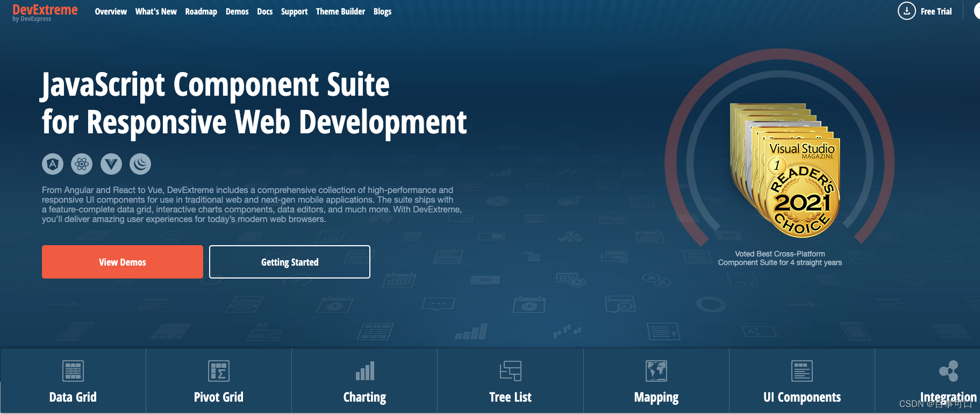Image resolution: width=980 pixels, height=414 pixels.
Task: Open the Overview menu item
Action: pyautogui.click(x=111, y=11)
